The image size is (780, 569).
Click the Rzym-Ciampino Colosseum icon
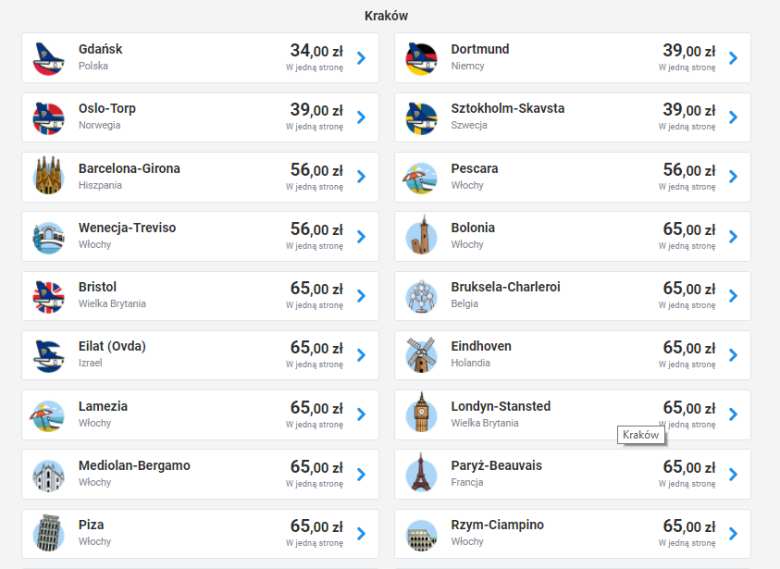[x=421, y=533]
